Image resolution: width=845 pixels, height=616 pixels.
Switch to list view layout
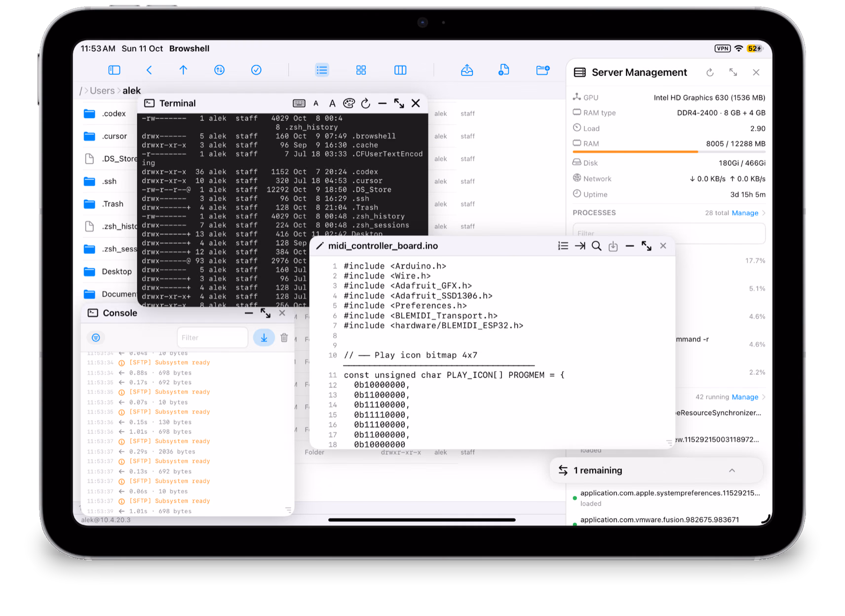(x=322, y=70)
